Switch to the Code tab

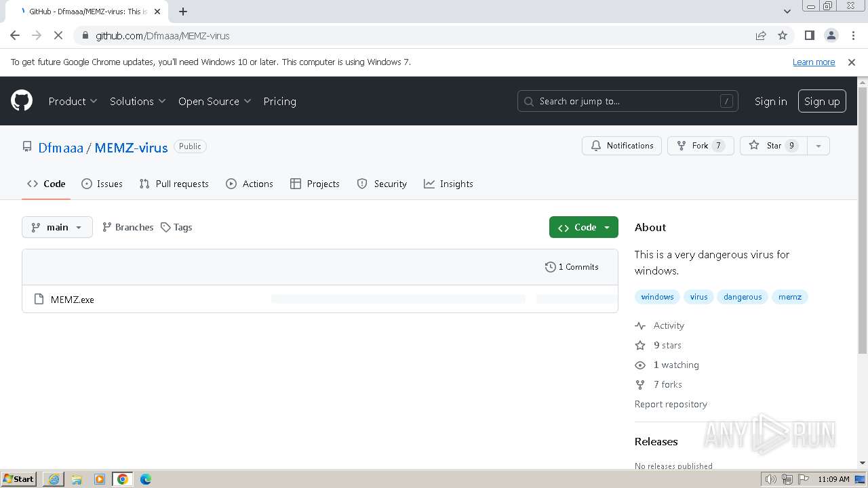tap(46, 184)
